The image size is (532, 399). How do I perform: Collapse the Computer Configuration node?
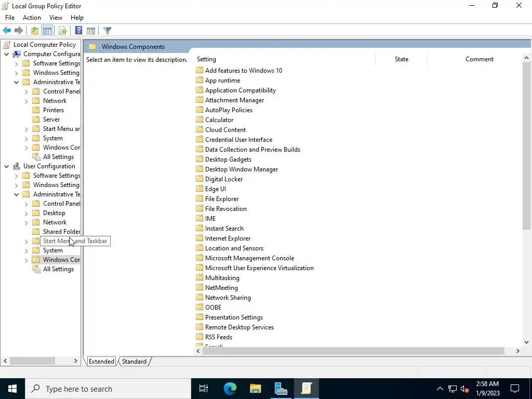(x=6, y=54)
